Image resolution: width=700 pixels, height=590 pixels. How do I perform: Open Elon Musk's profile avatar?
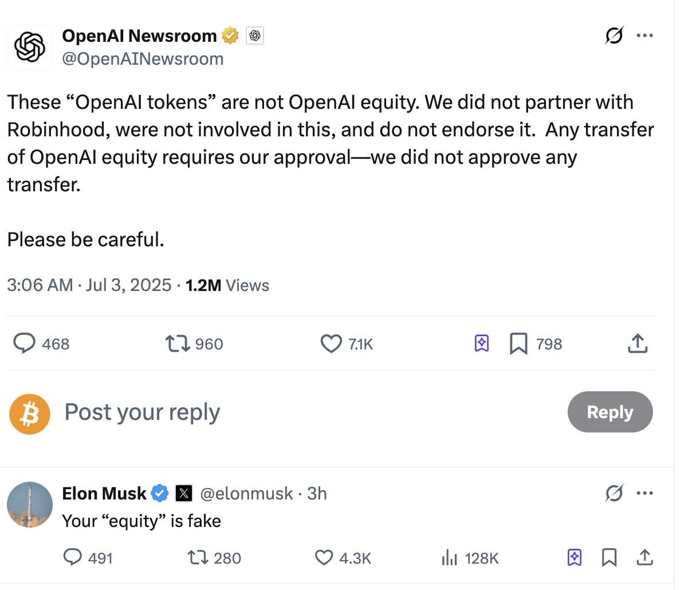(30, 505)
